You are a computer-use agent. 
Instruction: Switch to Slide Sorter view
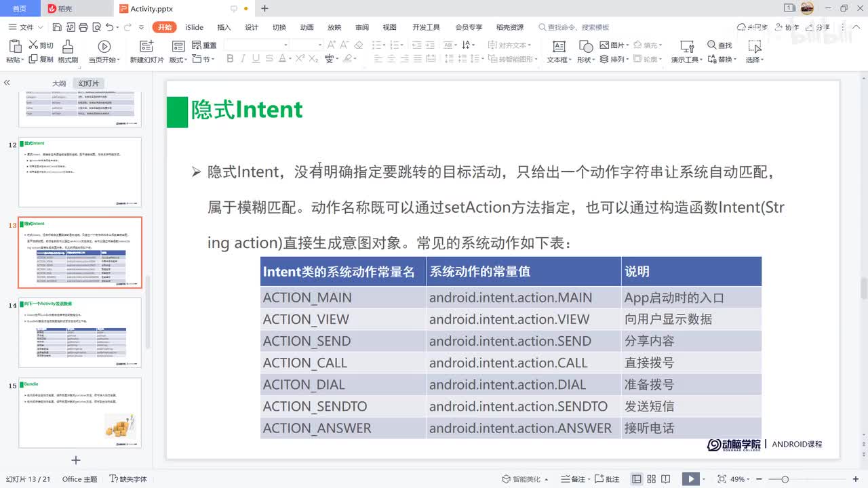click(652, 479)
